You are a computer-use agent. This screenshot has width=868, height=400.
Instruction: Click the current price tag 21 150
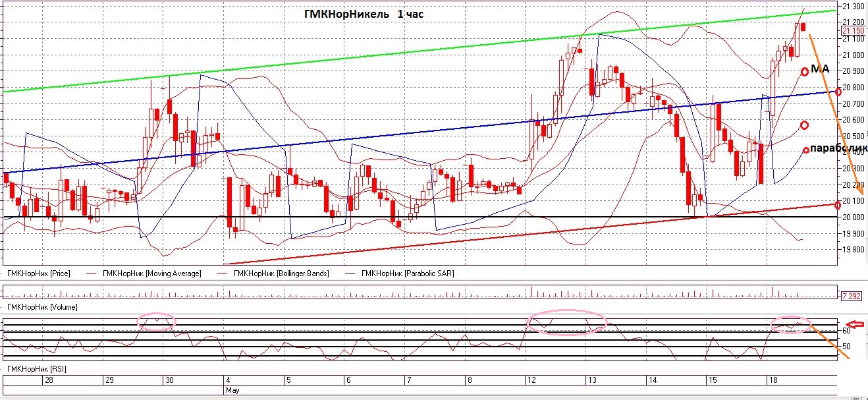(853, 30)
